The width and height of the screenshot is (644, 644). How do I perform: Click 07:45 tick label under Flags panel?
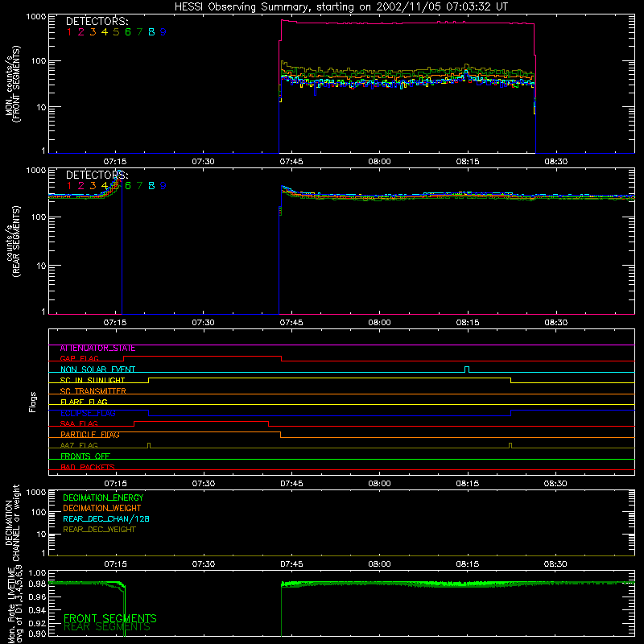tap(291, 484)
